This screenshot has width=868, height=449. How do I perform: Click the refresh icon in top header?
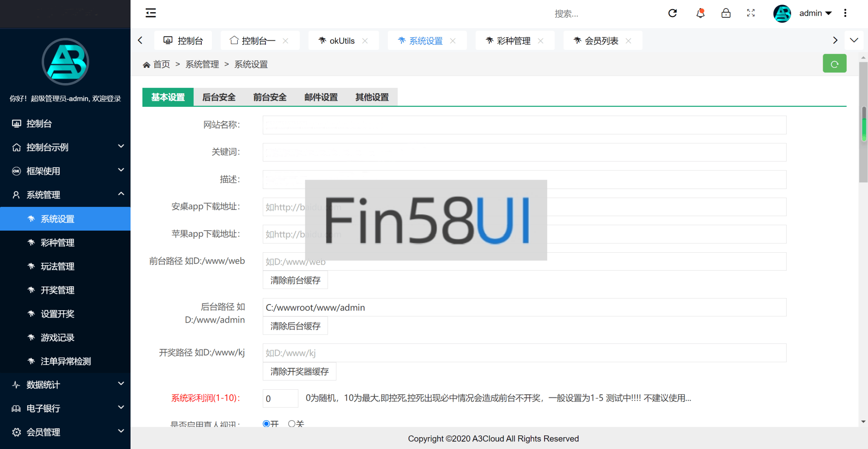point(673,13)
